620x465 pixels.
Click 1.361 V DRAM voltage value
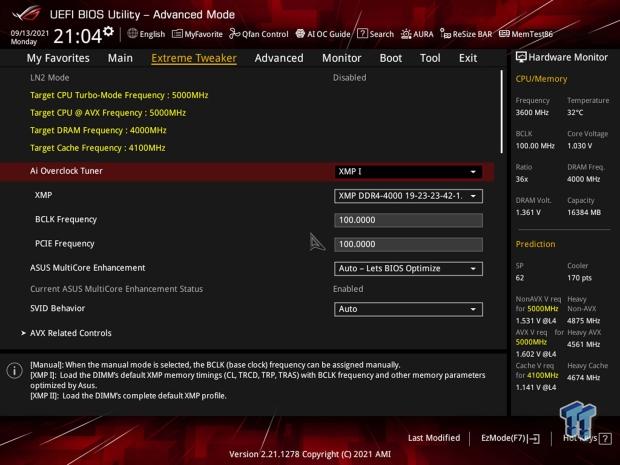tap(528, 213)
